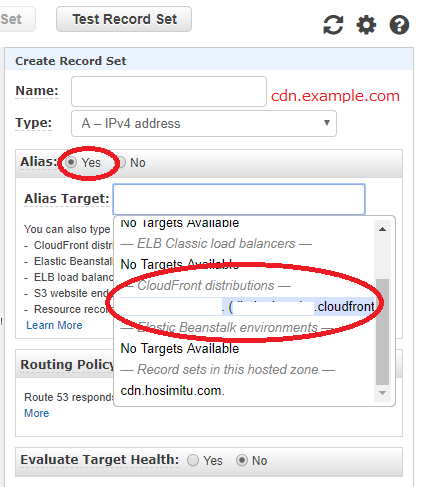Screen dimensions: 421x487
Task: Open the More link under Routing Policy
Action: (37, 413)
